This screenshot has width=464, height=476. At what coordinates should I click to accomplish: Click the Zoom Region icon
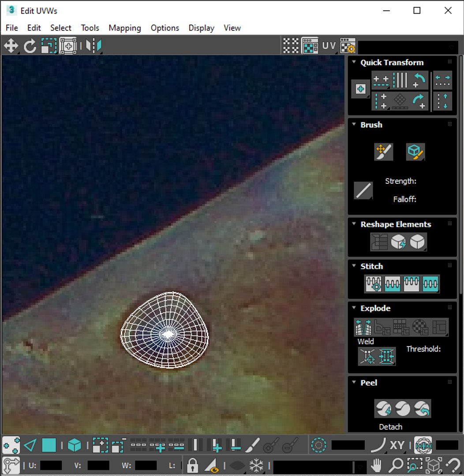click(x=415, y=465)
